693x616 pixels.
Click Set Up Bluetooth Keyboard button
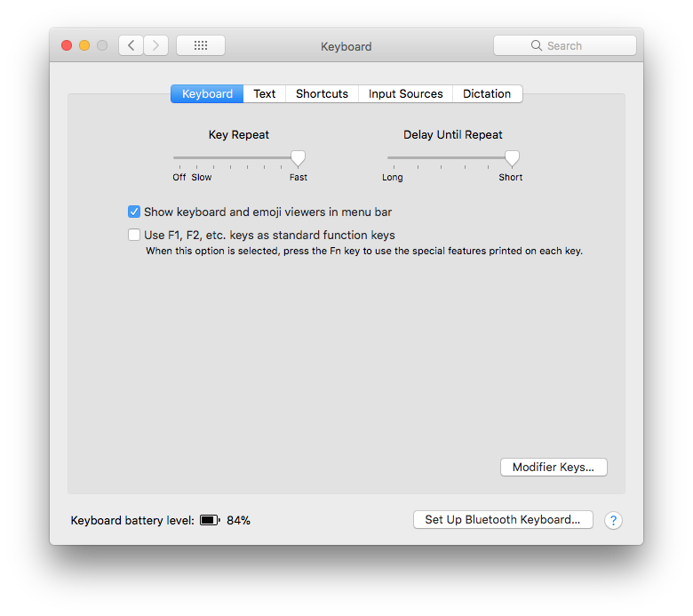[x=503, y=520]
